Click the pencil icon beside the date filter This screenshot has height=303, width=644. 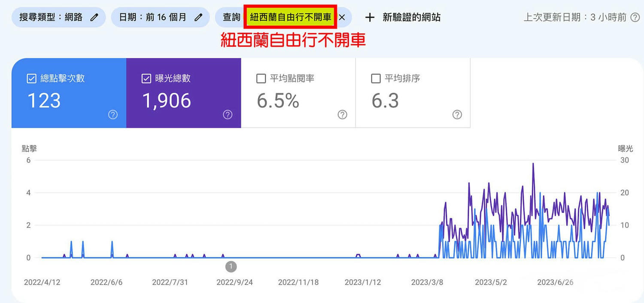point(198,17)
